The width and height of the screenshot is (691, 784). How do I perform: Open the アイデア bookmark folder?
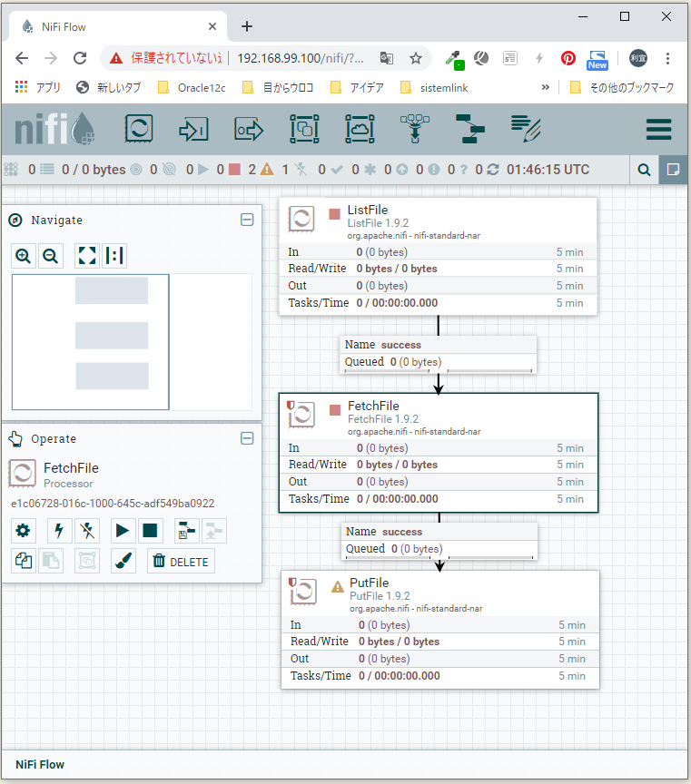[357, 88]
